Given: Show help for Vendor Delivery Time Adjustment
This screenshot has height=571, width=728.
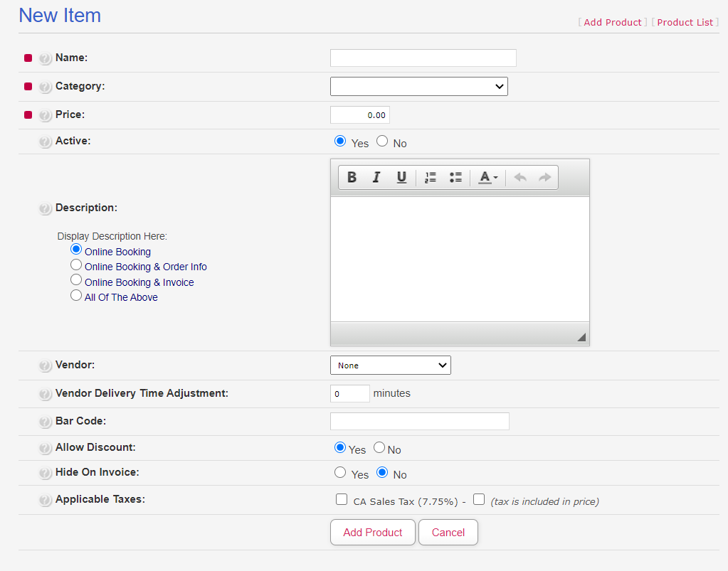Looking at the screenshot, I should tap(45, 394).
